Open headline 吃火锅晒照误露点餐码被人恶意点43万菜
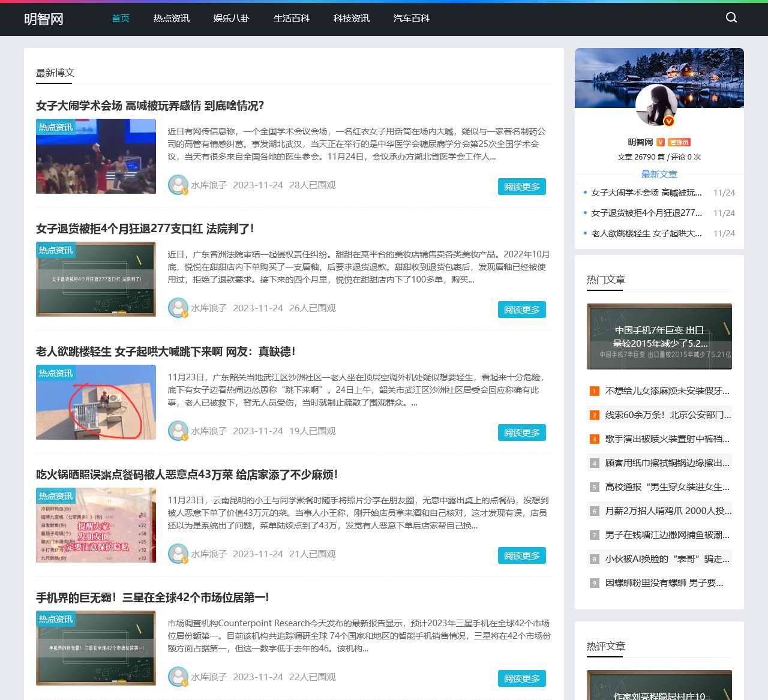This screenshot has width=768, height=700. pos(187,474)
